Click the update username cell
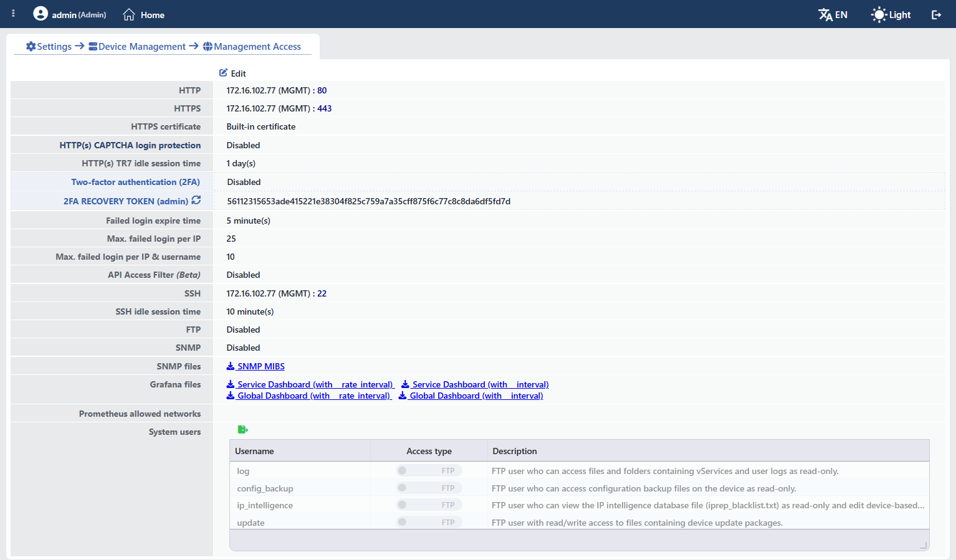Viewport: 956px width, 560px height. coord(251,523)
